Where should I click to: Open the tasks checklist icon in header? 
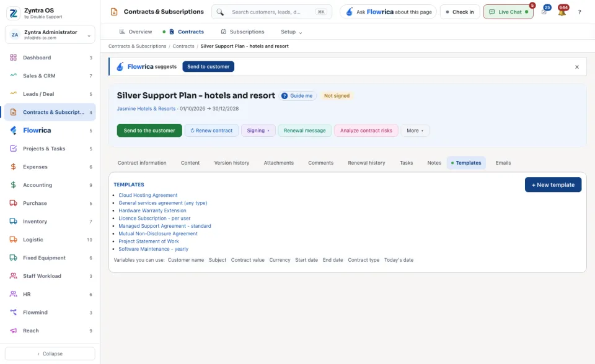tap(544, 12)
